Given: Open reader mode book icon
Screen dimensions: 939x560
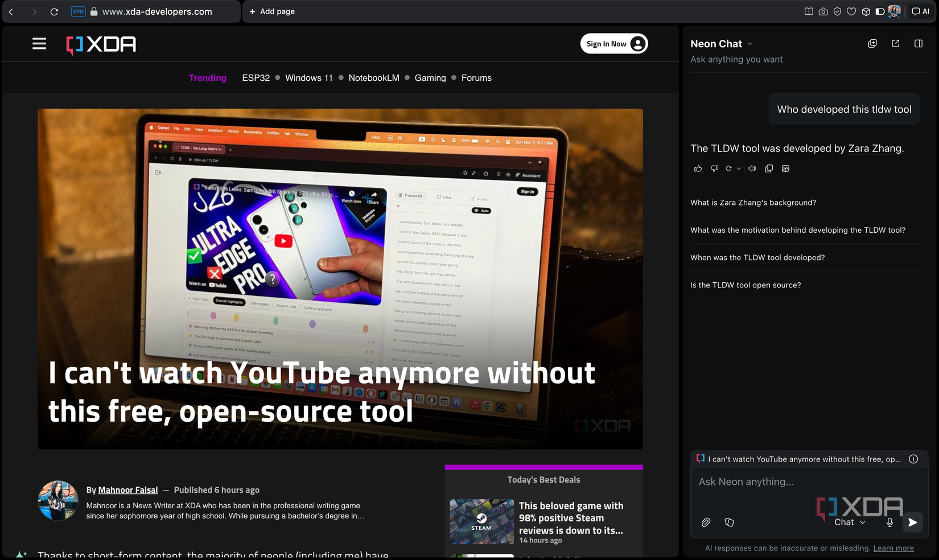Looking at the screenshot, I should point(809,11).
